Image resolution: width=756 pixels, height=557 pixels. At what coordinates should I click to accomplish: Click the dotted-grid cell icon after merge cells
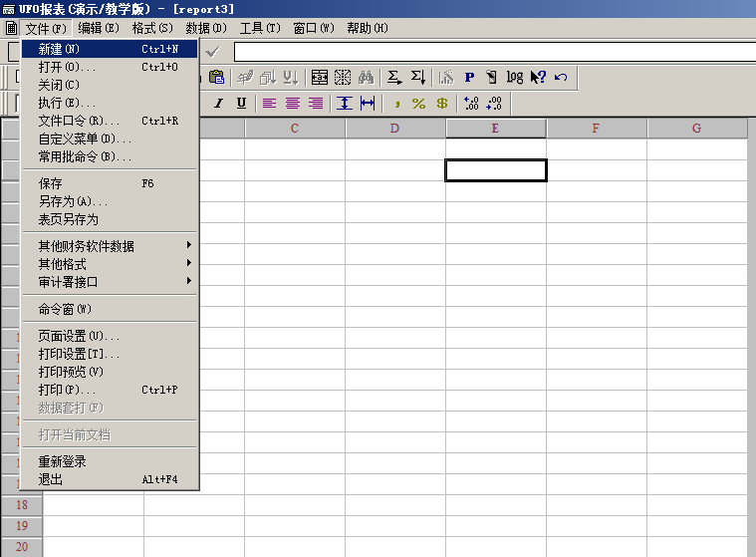point(343,77)
